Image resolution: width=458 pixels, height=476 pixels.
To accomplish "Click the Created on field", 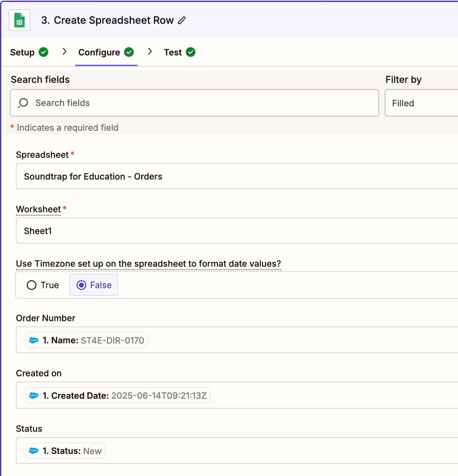I will [x=237, y=395].
